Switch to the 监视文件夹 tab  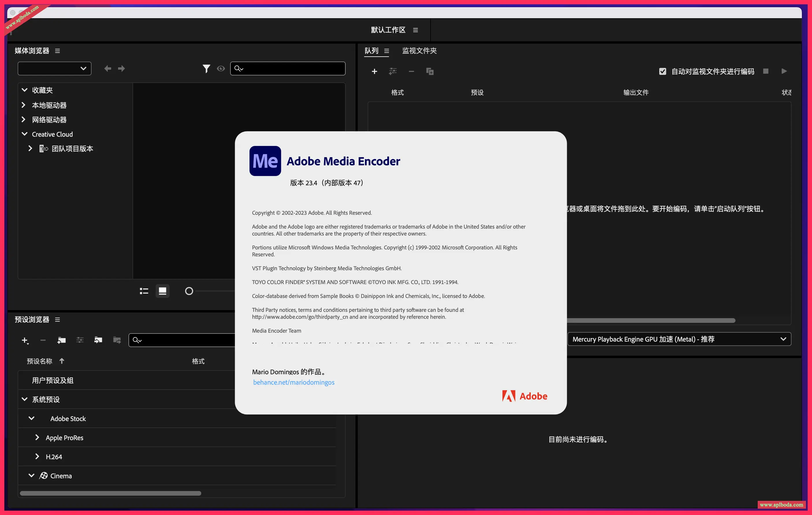click(x=419, y=51)
